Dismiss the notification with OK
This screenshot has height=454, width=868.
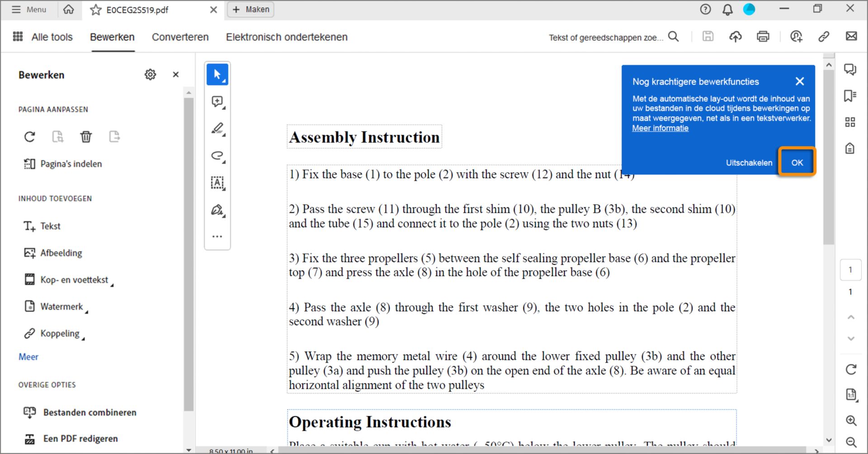pyautogui.click(x=796, y=162)
